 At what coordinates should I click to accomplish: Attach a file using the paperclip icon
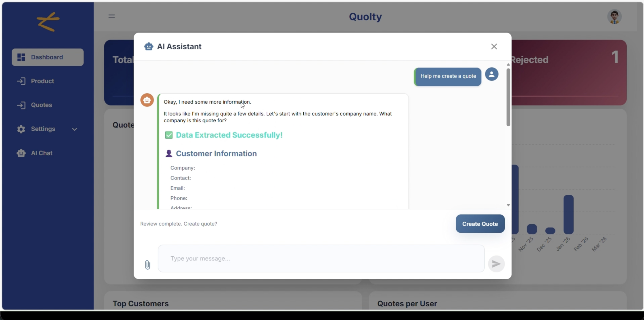pyautogui.click(x=148, y=265)
